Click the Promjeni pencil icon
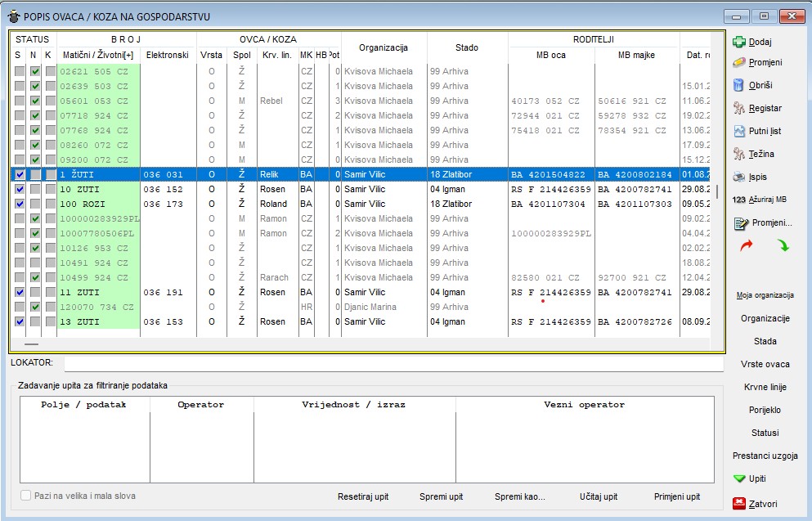Image resolution: width=812 pixels, height=521 pixels. coord(739,62)
